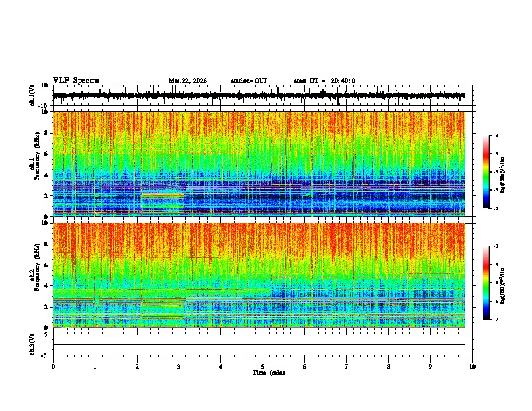This screenshot has width=532, height=411.
Task: Select the date text "Mar.22, 2026"
Action: [187, 81]
